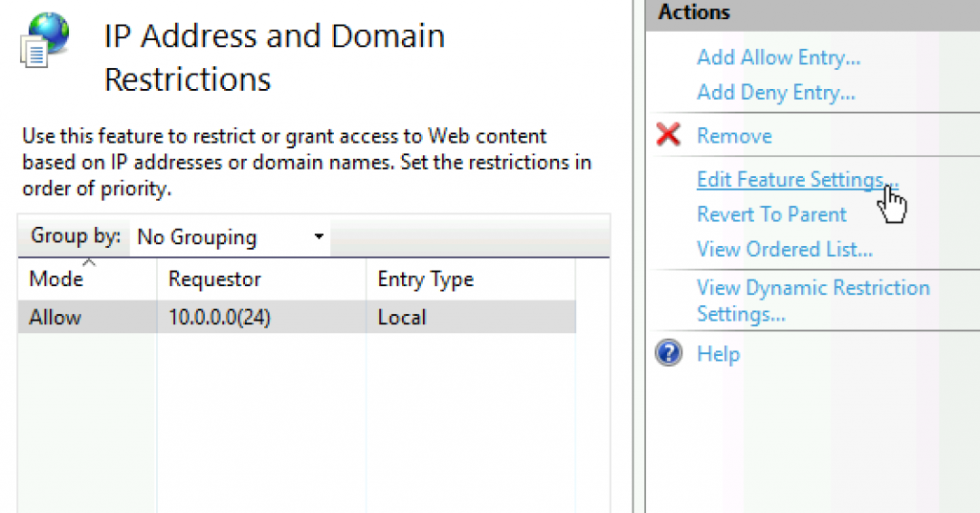Click Add Deny Entry link
This screenshot has height=513, width=980.
click(775, 93)
